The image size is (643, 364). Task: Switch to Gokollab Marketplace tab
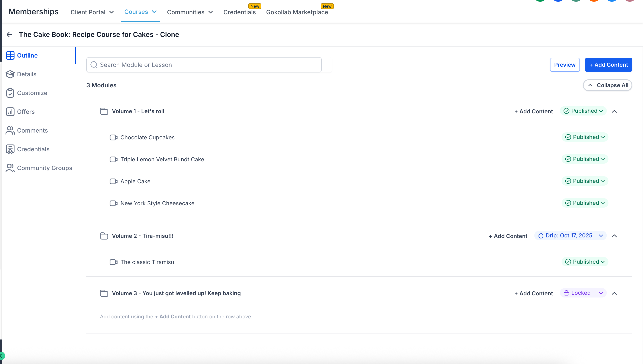click(x=297, y=12)
